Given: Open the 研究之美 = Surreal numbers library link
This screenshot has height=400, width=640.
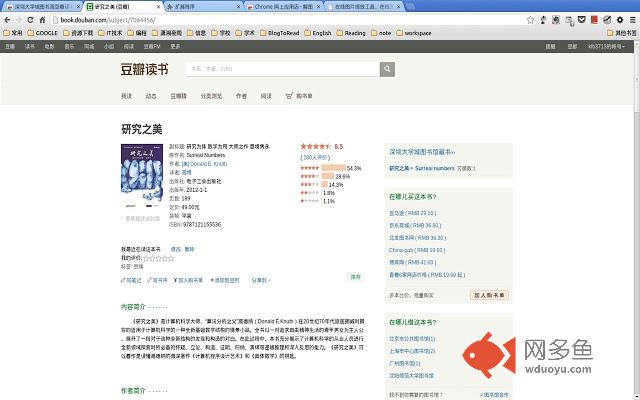Looking at the screenshot, I should pyautogui.click(x=422, y=168).
